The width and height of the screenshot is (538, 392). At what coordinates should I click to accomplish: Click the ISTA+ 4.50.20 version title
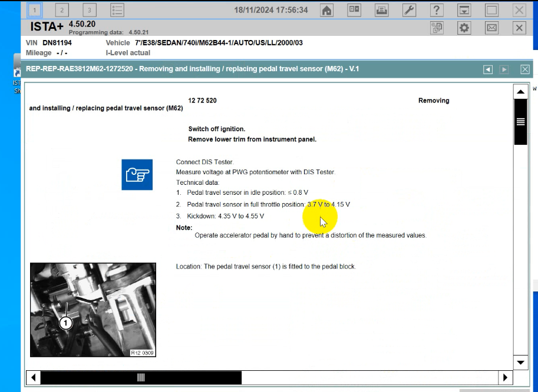(63, 25)
